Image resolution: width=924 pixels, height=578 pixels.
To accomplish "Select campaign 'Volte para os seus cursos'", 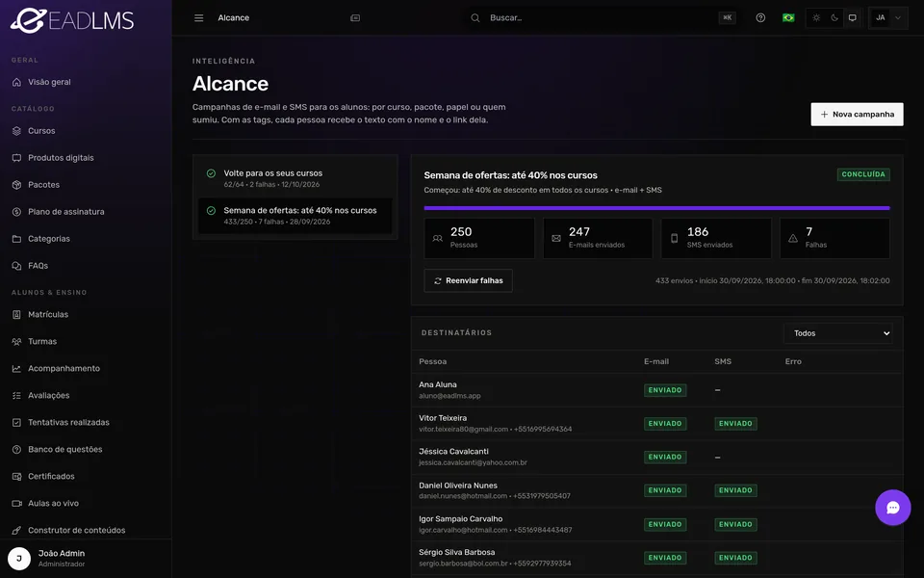I will point(295,179).
